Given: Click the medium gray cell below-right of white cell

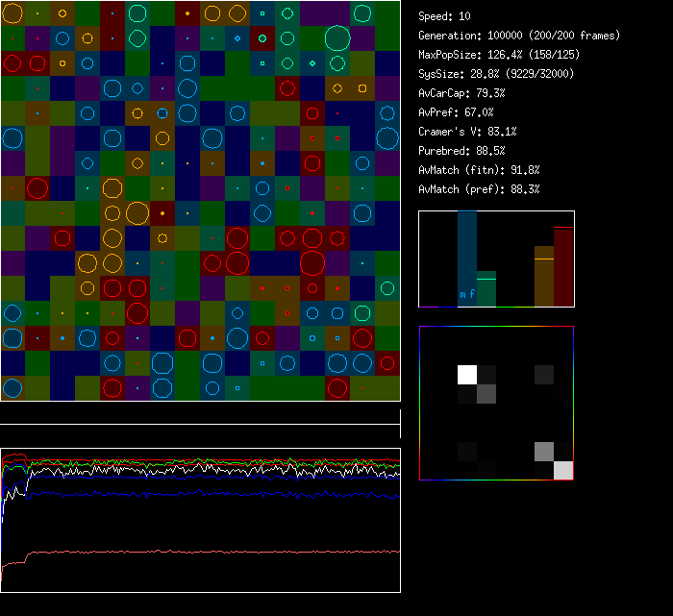Looking at the screenshot, I should [486, 393].
